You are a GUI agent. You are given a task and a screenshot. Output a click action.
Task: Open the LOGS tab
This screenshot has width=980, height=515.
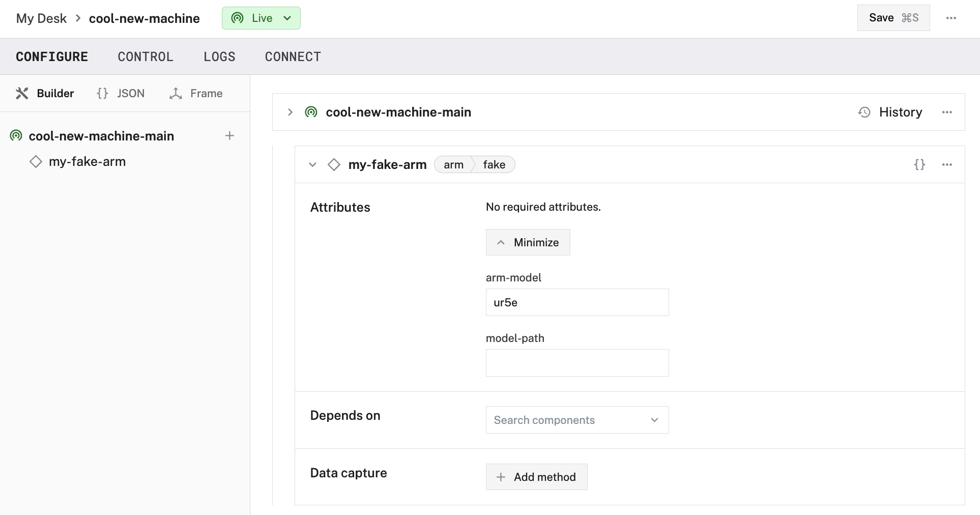point(219,56)
